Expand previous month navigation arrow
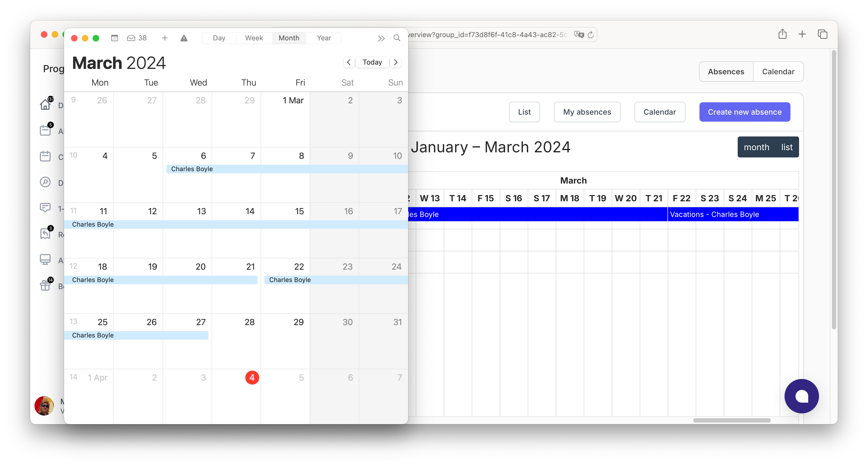 (349, 62)
